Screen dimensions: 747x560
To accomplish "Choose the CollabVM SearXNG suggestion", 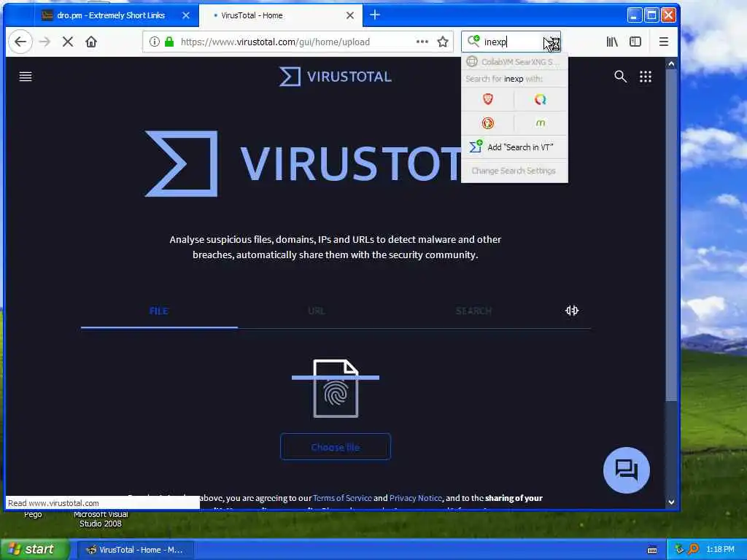I will click(514, 62).
